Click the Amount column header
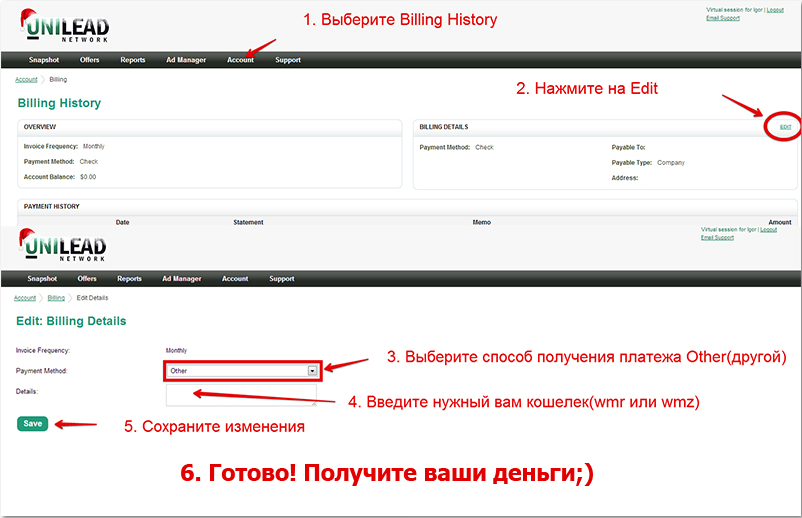The height and width of the screenshot is (518, 802). [779, 222]
